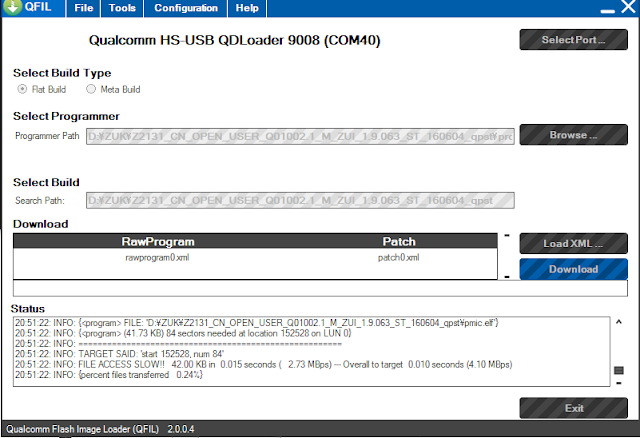Select rawprogram0.xml in the RawProgram column
Viewport: 640px width, 438px height.
click(x=157, y=258)
